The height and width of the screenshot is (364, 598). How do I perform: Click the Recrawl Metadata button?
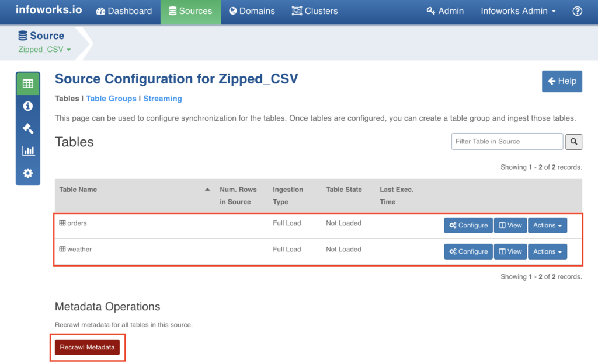point(86,346)
